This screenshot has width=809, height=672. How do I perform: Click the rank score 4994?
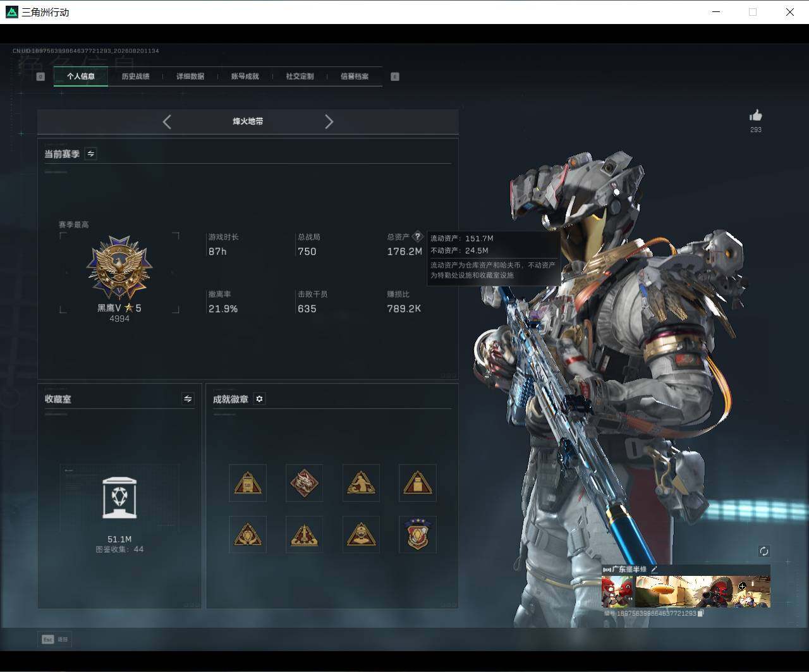point(119,319)
